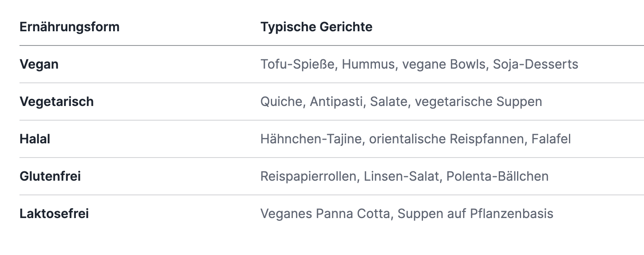The image size is (644, 255).
Task: Click the word Soja-Desserts
Action: pyautogui.click(x=535, y=64)
